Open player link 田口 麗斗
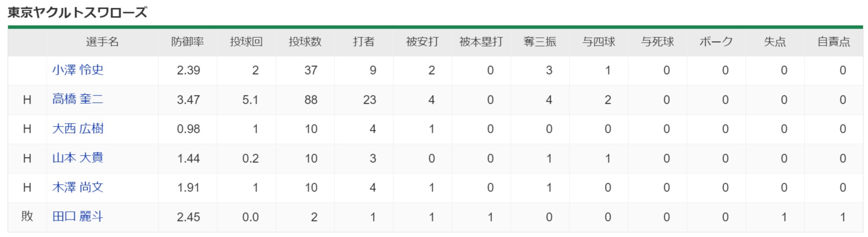The width and height of the screenshot is (868, 237). pos(78,217)
